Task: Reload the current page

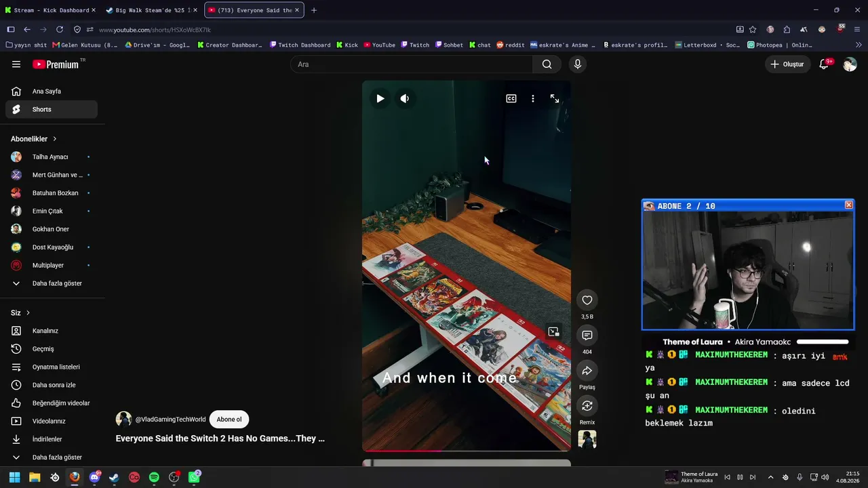Action: [60, 30]
